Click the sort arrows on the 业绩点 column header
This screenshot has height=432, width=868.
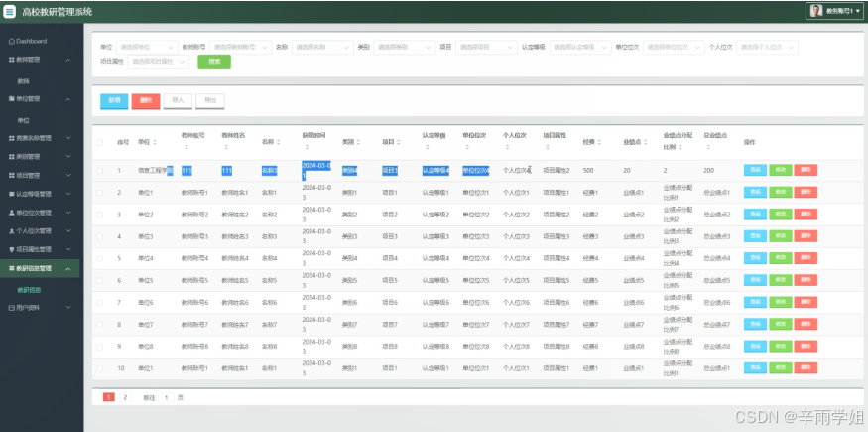point(646,142)
